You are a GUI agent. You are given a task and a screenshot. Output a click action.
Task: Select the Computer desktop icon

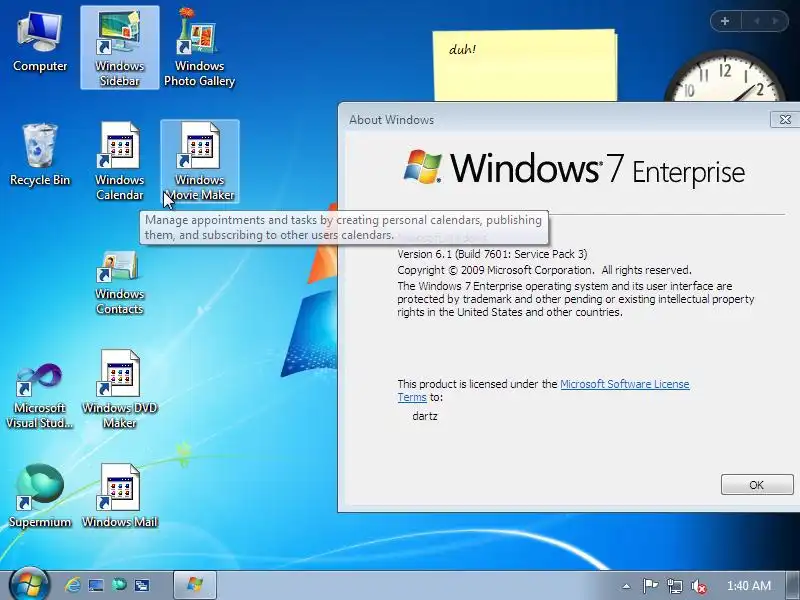[x=40, y=43]
